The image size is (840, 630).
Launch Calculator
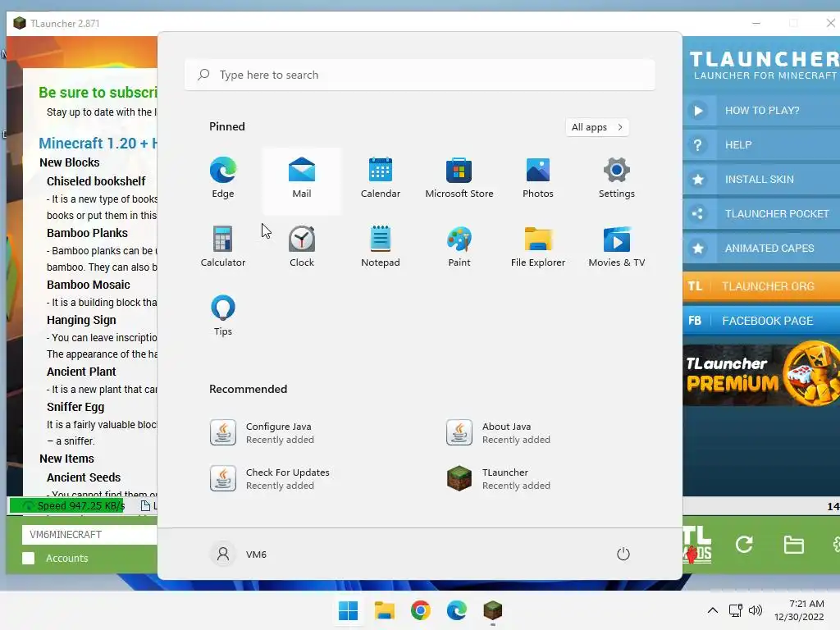click(223, 246)
